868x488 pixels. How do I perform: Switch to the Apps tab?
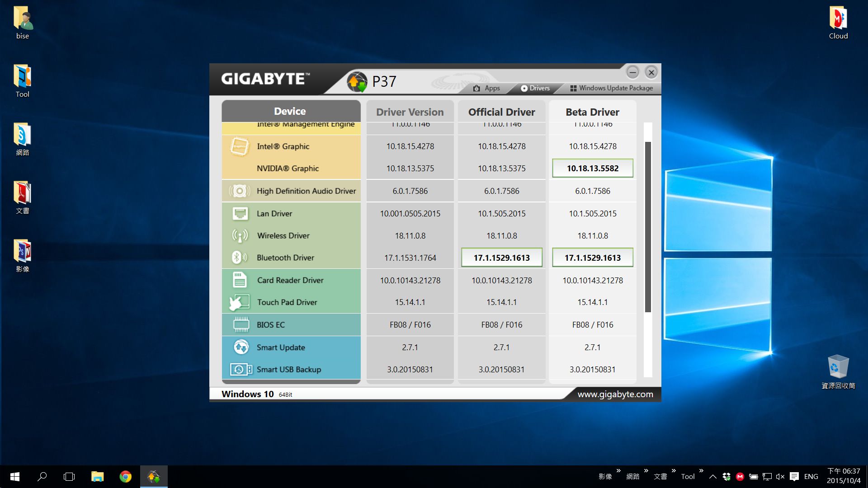pyautogui.click(x=486, y=88)
